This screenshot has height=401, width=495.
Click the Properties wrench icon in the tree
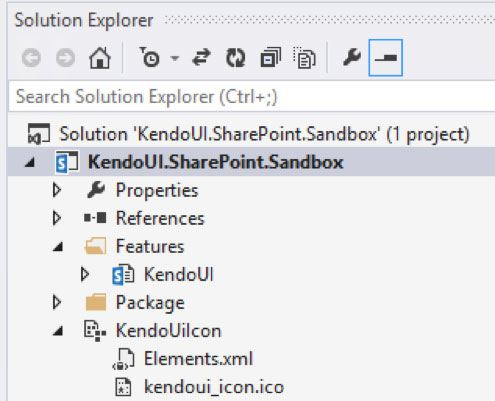96,190
